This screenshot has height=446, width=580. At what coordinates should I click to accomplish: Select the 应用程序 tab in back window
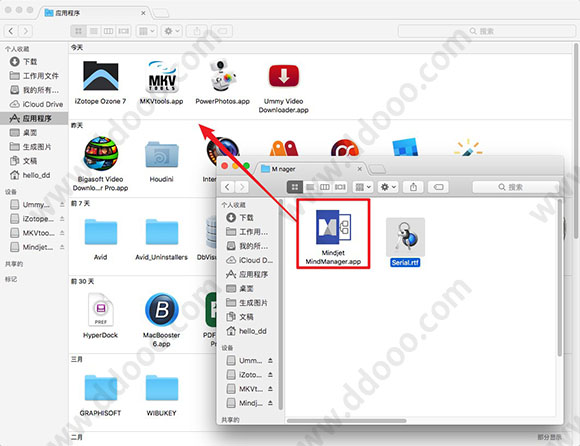[x=95, y=13]
